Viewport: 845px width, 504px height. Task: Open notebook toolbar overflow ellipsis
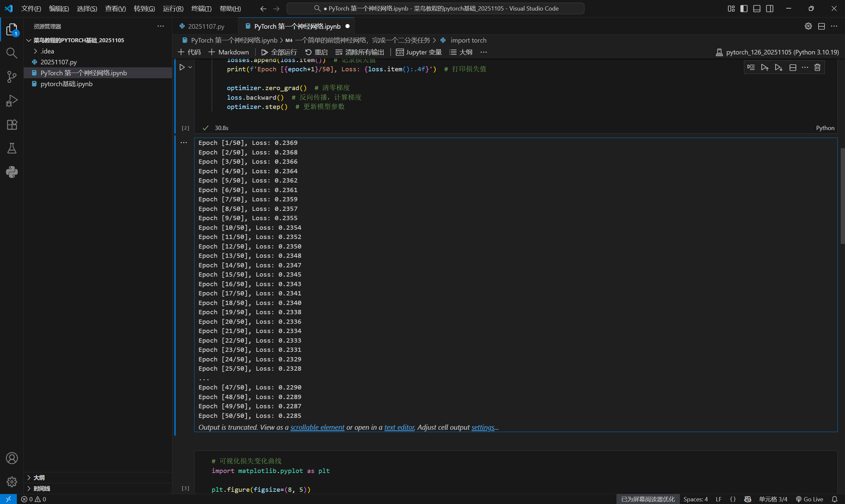(x=483, y=52)
